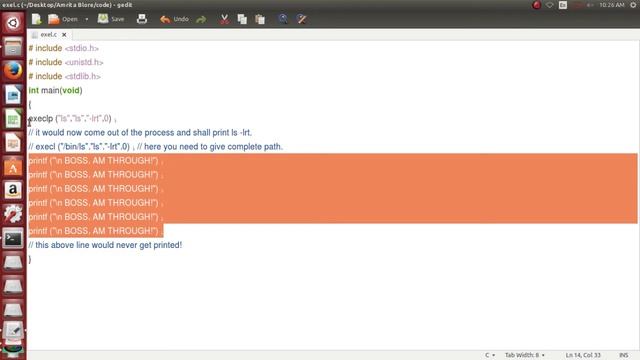
Task: Open Find with the magnifier icon
Action: click(x=283, y=19)
